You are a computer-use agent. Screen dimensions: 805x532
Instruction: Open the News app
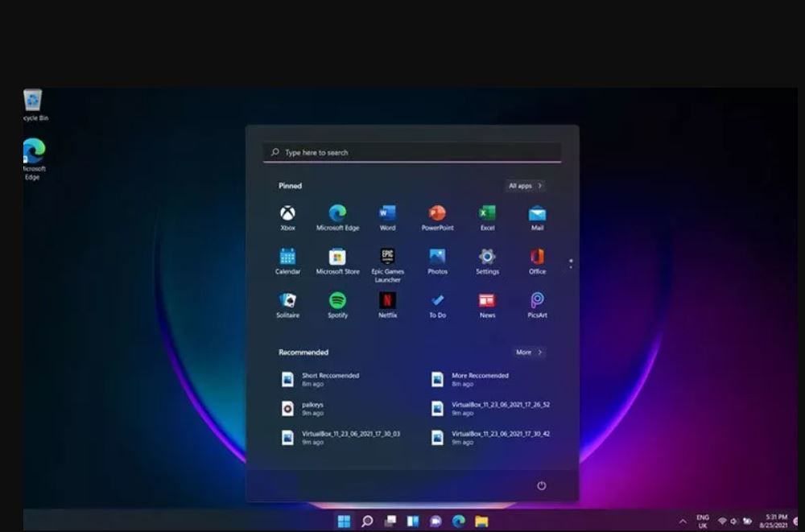coord(487,305)
